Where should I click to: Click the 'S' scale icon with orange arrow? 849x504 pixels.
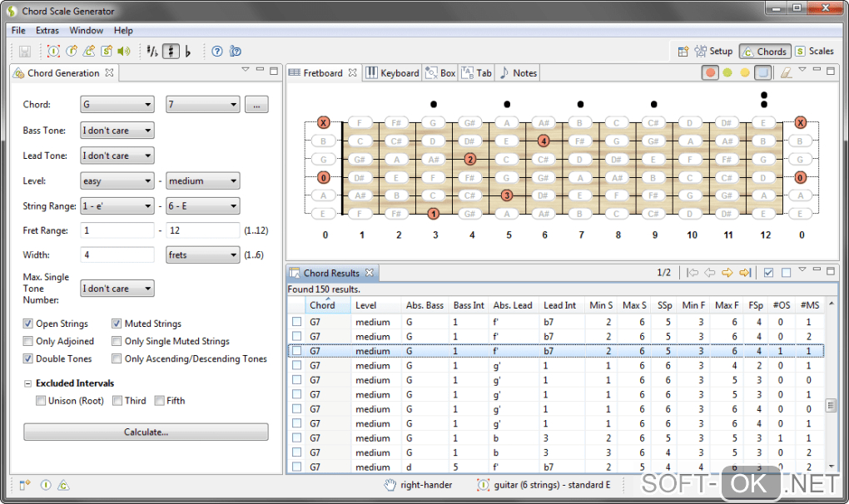[x=107, y=51]
